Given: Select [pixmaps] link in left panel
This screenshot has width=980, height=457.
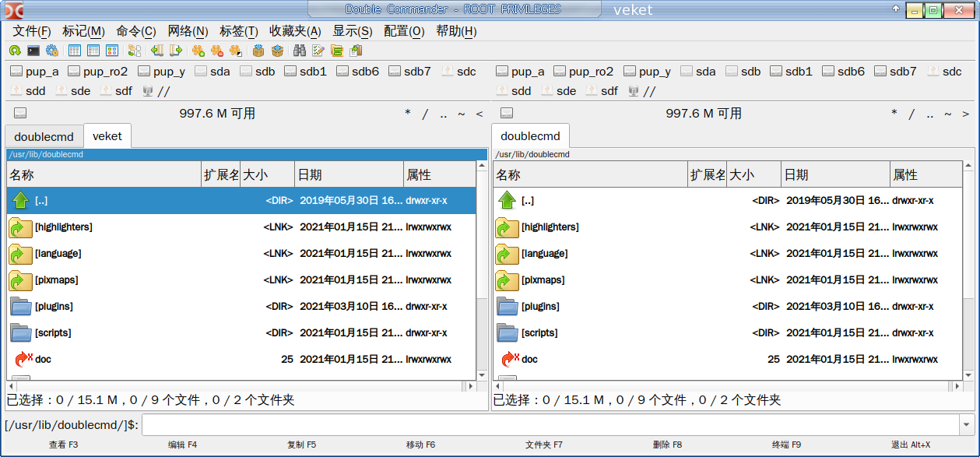Looking at the screenshot, I should pyautogui.click(x=241, y=280).
